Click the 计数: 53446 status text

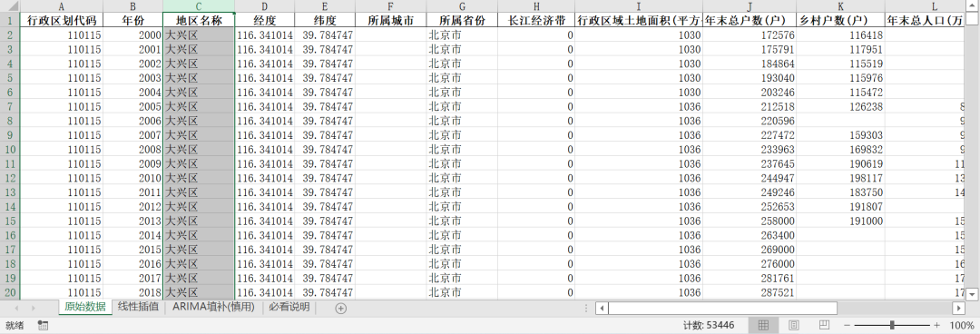[x=709, y=325]
